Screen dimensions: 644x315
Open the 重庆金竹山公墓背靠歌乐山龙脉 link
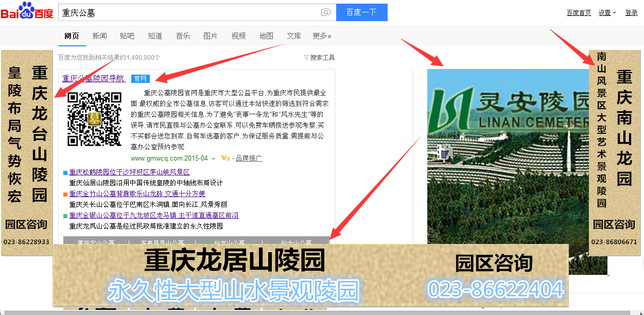click(x=137, y=194)
